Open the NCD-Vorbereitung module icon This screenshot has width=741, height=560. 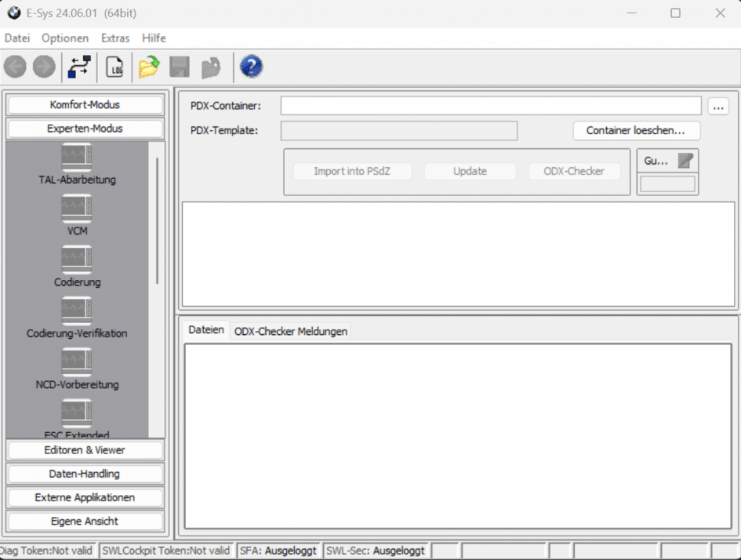pyautogui.click(x=77, y=362)
